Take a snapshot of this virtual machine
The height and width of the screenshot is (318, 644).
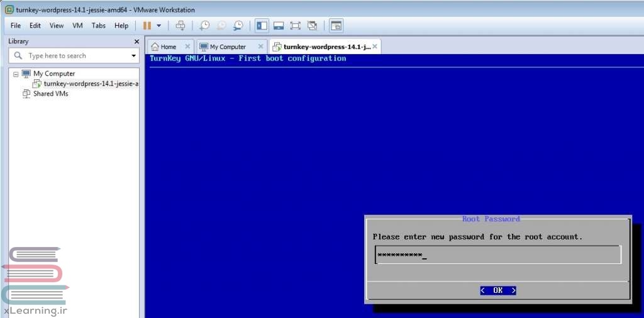[x=204, y=26]
